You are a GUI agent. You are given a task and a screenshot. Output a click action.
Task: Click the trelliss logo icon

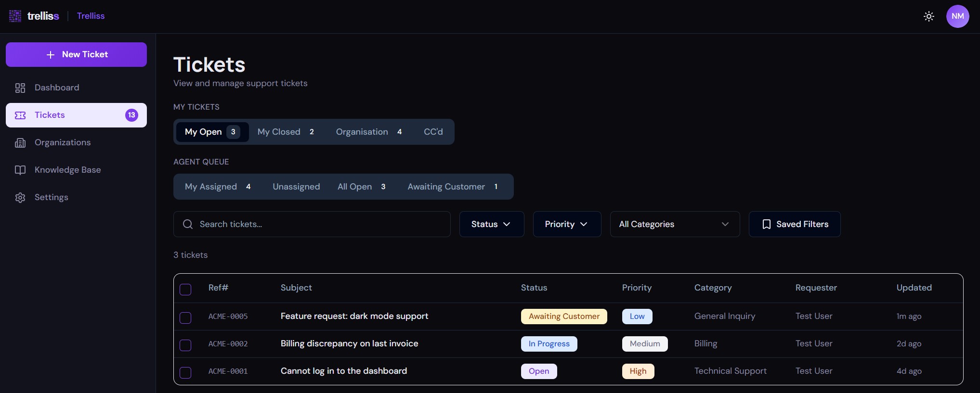(x=15, y=16)
